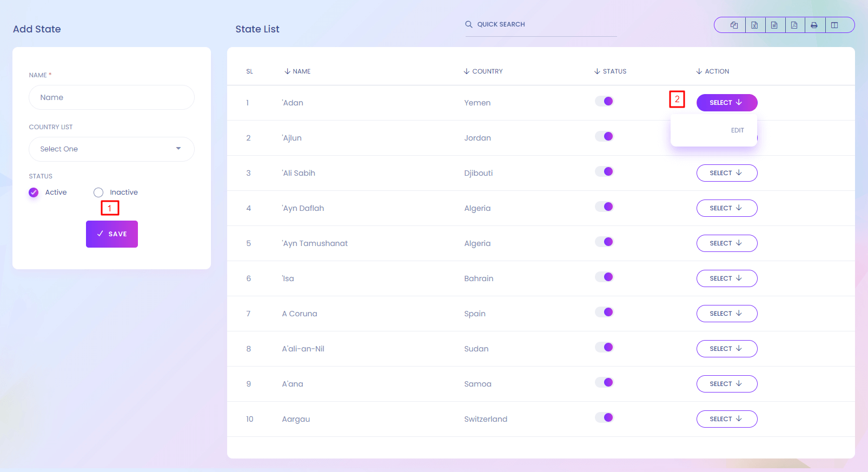Export the state list to Excel
This screenshot has height=472, width=868.
point(754,25)
